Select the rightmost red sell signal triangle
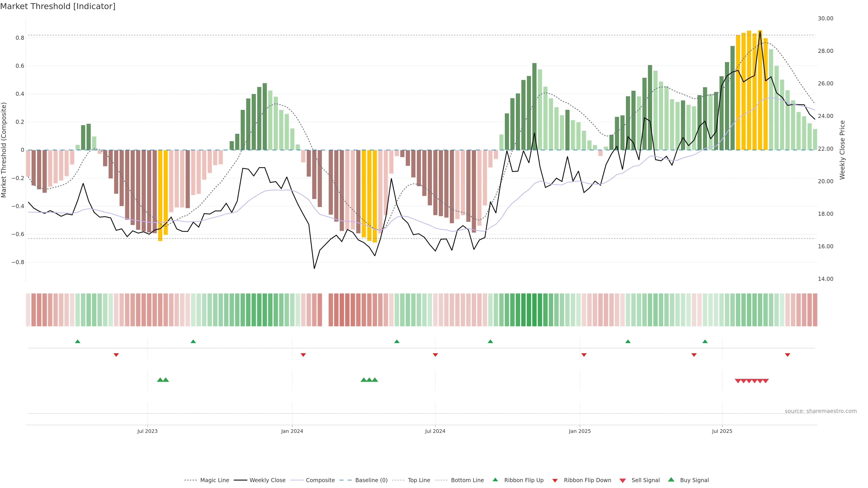Viewport: 868px width, 488px height. click(766, 381)
